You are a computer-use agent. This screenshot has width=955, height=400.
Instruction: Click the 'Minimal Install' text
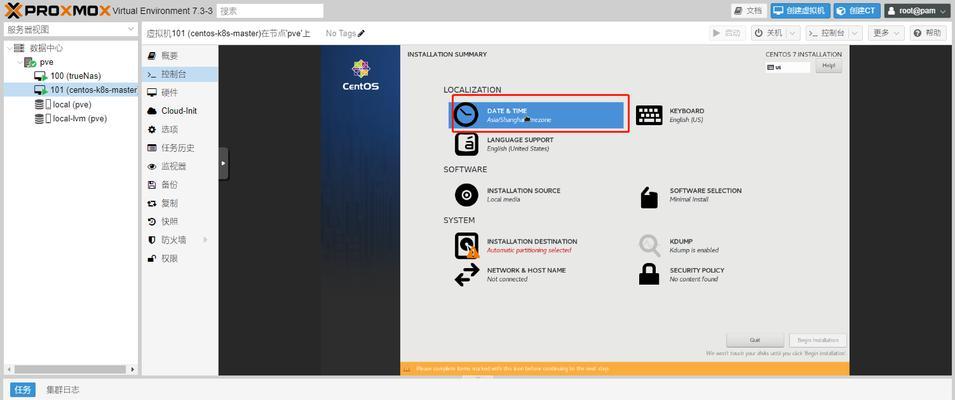pos(689,199)
